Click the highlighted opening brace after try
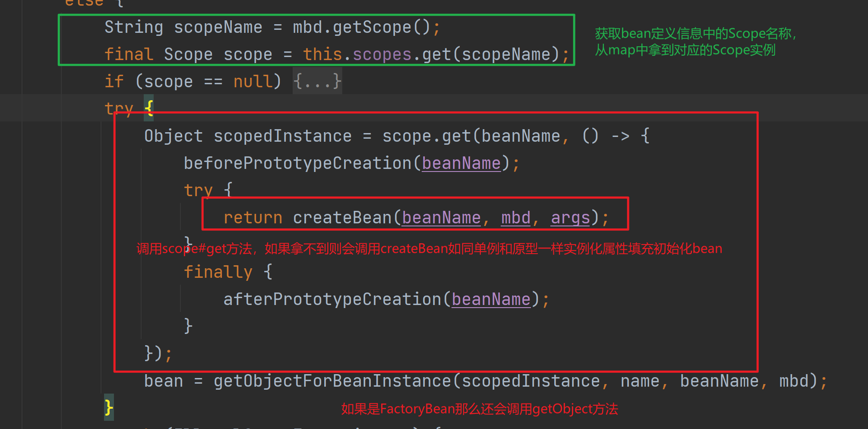 click(x=149, y=108)
